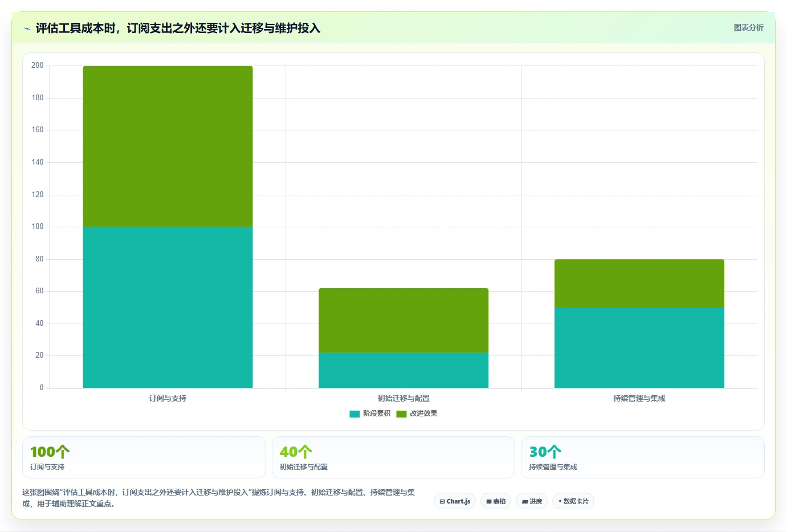Image resolution: width=787 pixels, height=532 pixels.
Task: Click the description paragraph starting 这张图围绕
Action: [x=219, y=498]
